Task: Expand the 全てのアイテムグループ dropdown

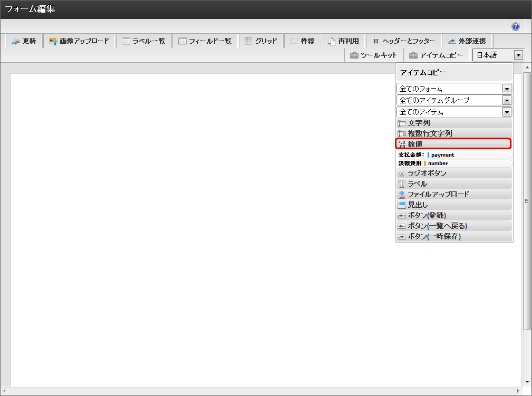Action: tap(454, 100)
